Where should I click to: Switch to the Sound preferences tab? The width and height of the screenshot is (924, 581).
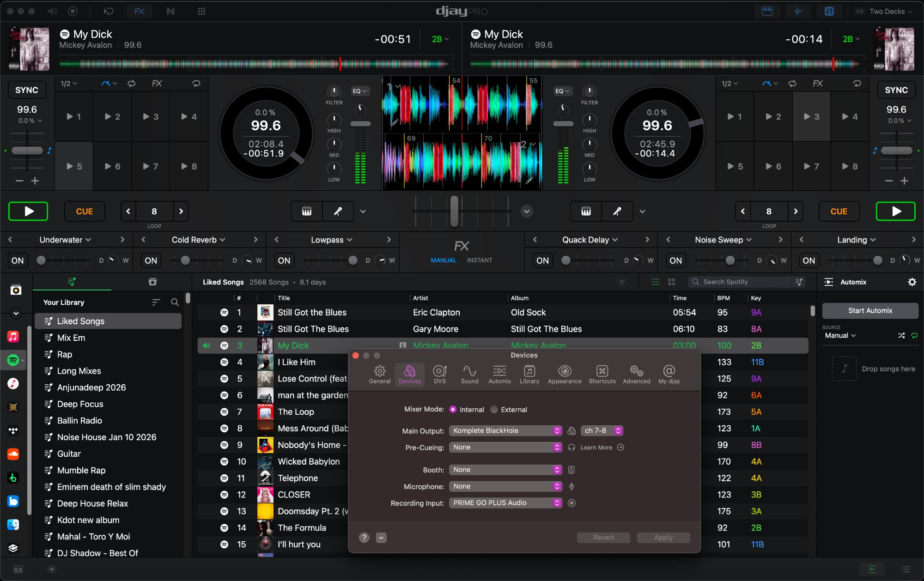[469, 375]
